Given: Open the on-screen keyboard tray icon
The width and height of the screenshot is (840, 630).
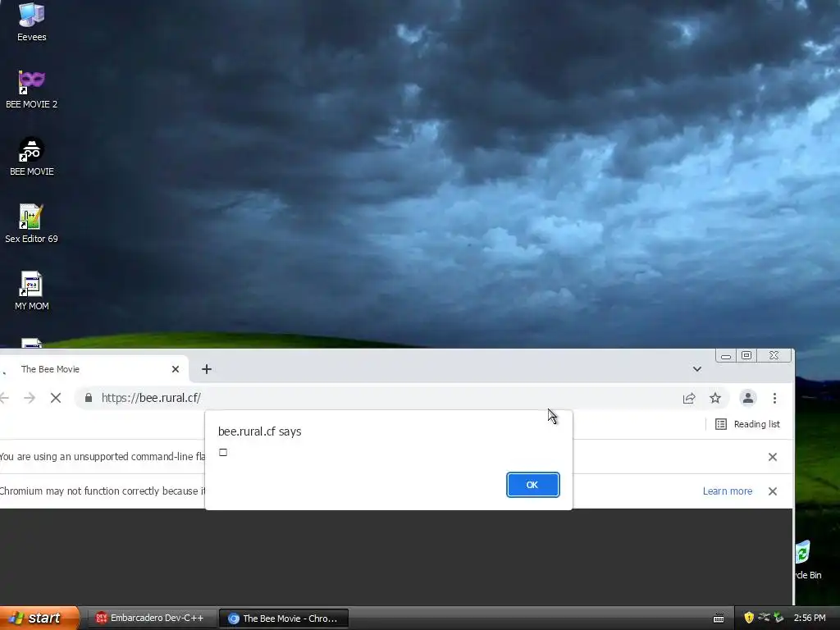Looking at the screenshot, I should coord(719,619).
